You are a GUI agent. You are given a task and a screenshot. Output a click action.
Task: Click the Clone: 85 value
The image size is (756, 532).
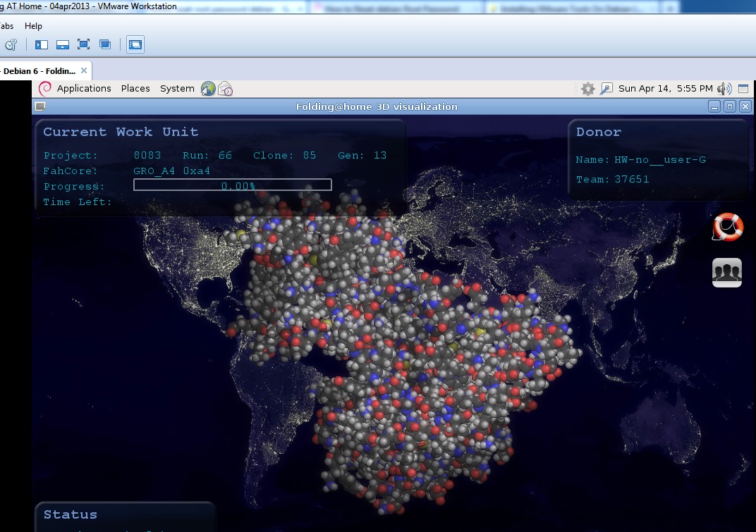point(284,155)
